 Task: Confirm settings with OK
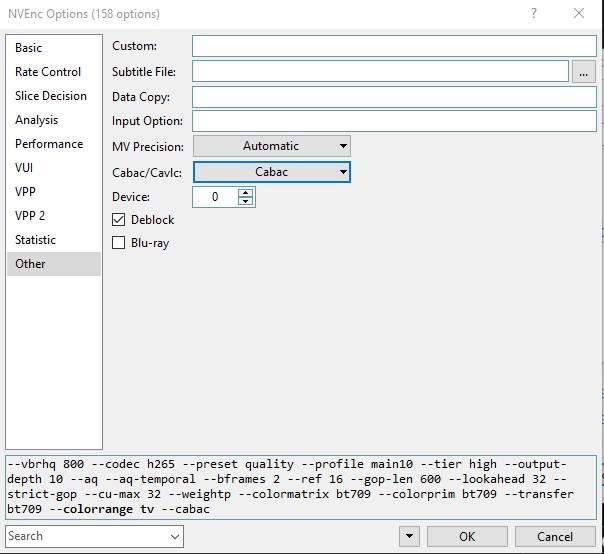[467, 536]
